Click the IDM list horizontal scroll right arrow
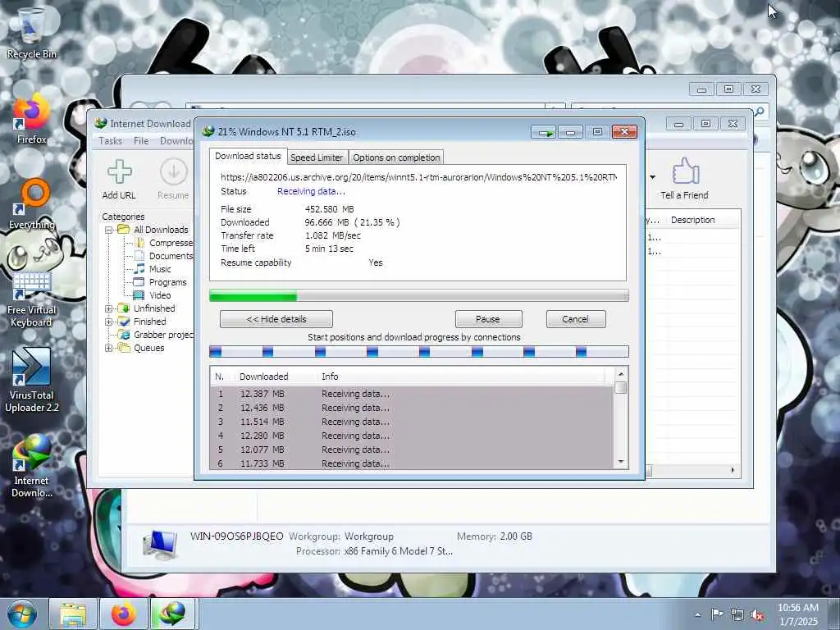 (x=733, y=470)
